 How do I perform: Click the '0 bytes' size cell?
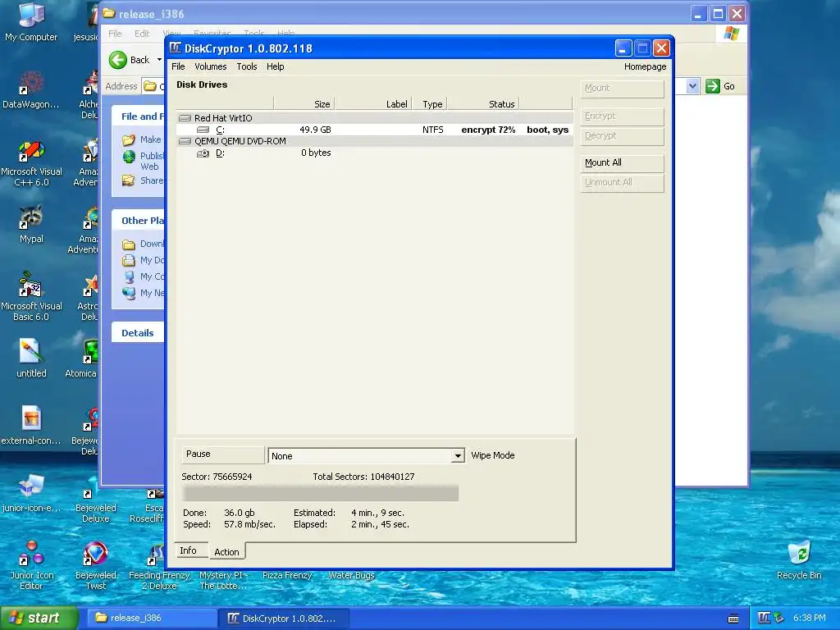coord(316,153)
